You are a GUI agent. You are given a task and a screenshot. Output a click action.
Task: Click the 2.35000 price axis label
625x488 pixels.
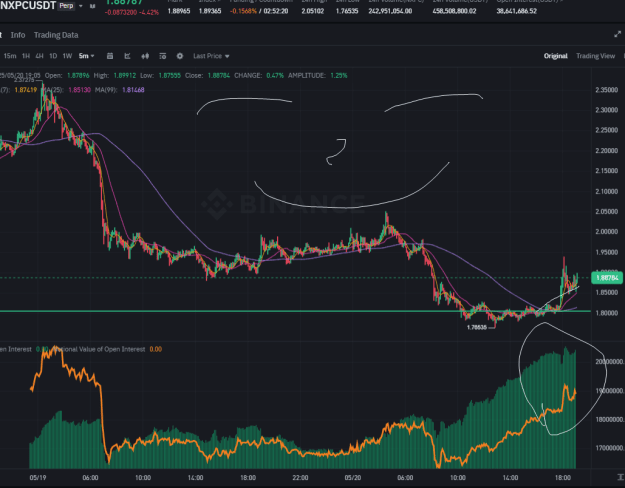(607, 90)
